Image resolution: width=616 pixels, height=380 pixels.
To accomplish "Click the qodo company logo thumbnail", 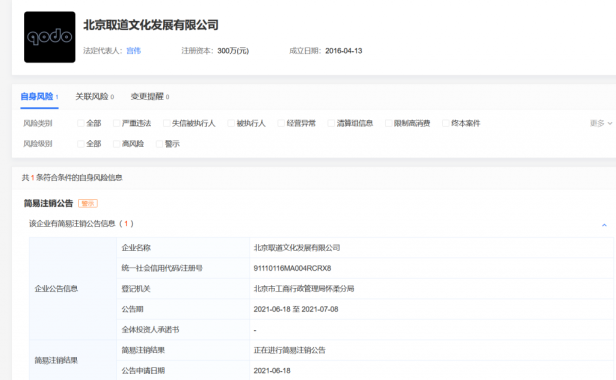I will tap(50, 37).
